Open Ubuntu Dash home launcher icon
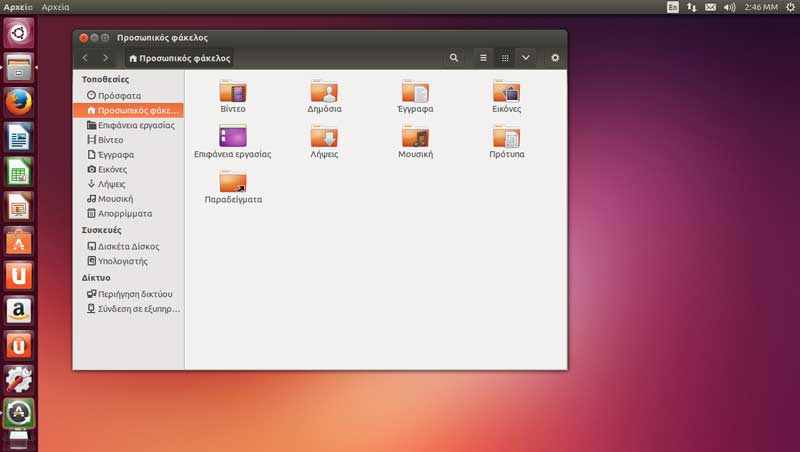This screenshot has width=800, height=452. pos(19,33)
